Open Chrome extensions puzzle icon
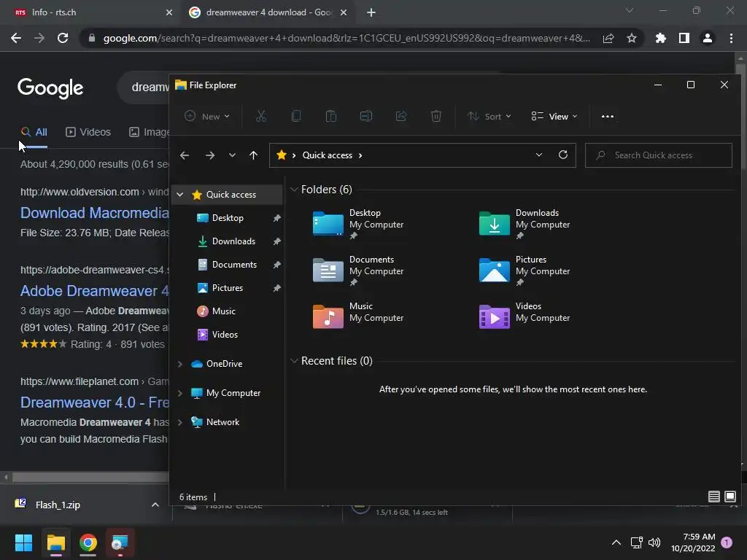The width and height of the screenshot is (747, 560). click(x=660, y=38)
